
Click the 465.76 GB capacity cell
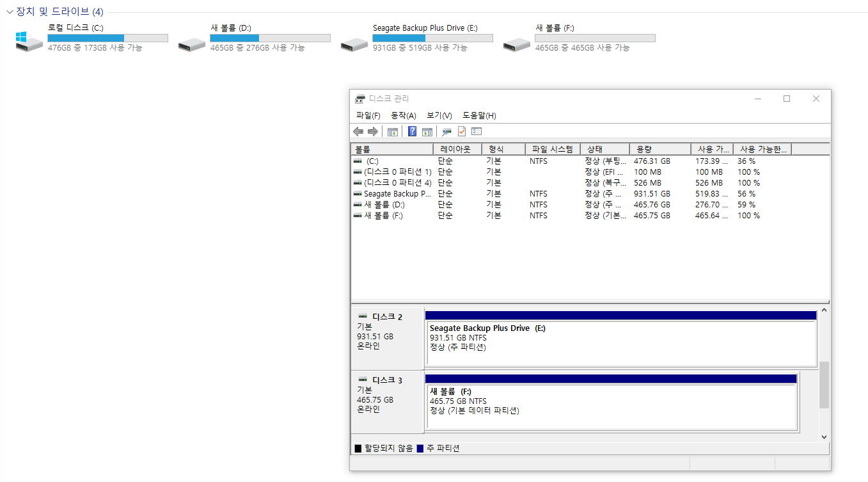point(652,205)
